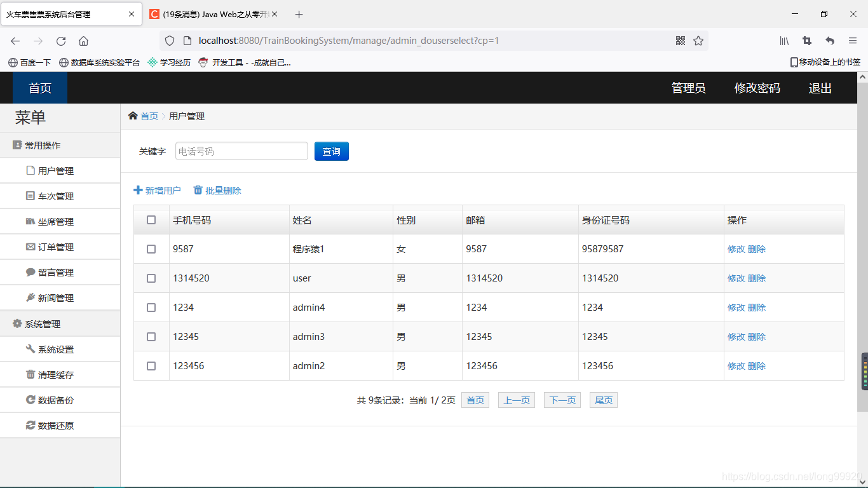The height and width of the screenshot is (488, 868).
Task: Click 修改密码 in the top bar
Action: (x=757, y=88)
